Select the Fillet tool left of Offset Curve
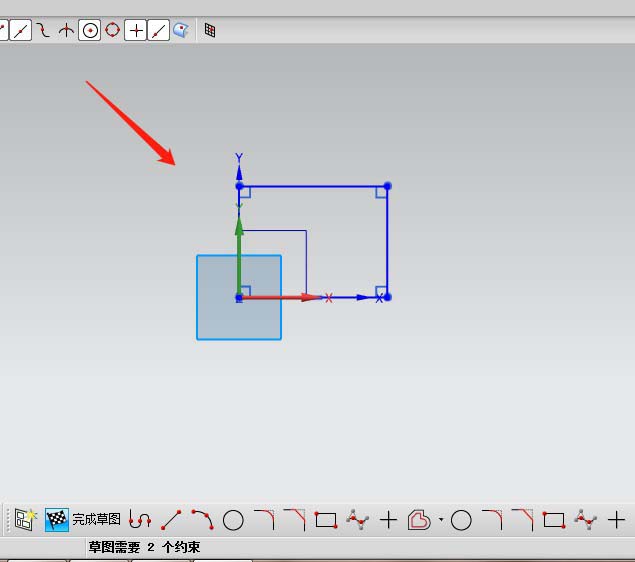The height and width of the screenshot is (562, 635). click(264, 520)
